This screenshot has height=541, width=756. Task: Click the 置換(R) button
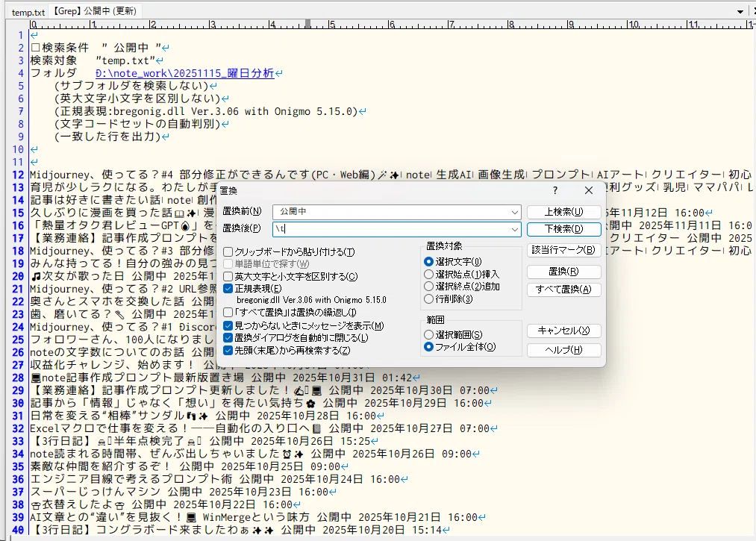[x=563, y=272]
